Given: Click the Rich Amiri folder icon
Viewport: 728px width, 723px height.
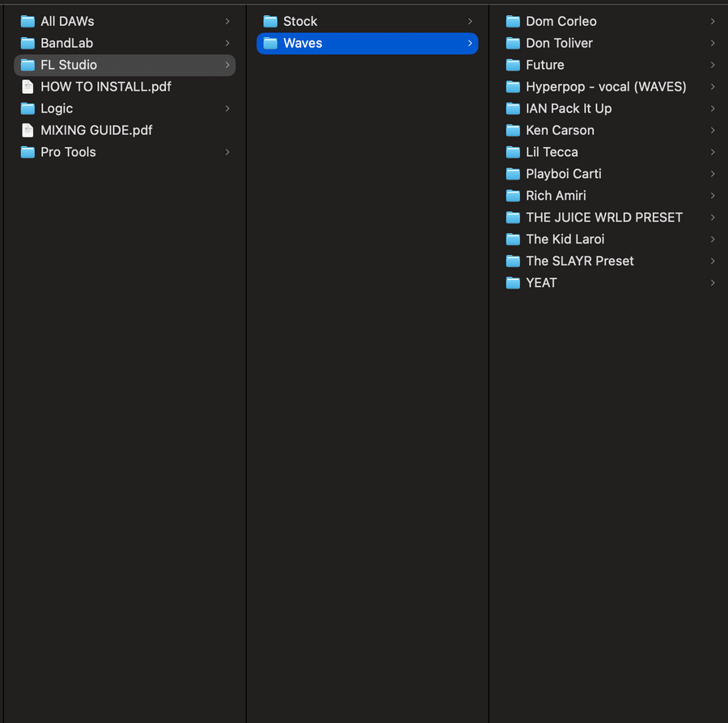Looking at the screenshot, I should pos(513,196).
